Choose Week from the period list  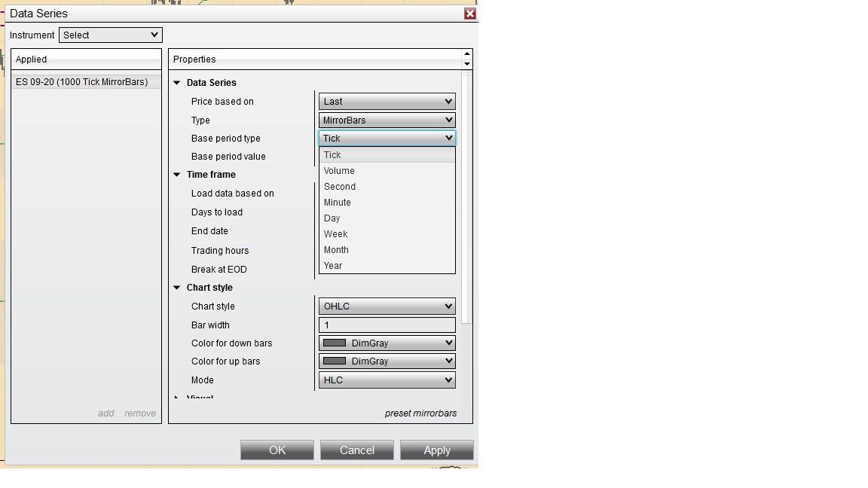click(x=387, y=234)
